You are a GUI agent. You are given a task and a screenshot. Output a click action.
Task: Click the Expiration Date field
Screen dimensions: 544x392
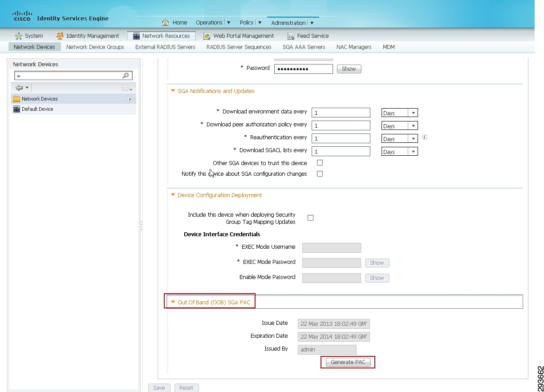[x=334, y=337]
